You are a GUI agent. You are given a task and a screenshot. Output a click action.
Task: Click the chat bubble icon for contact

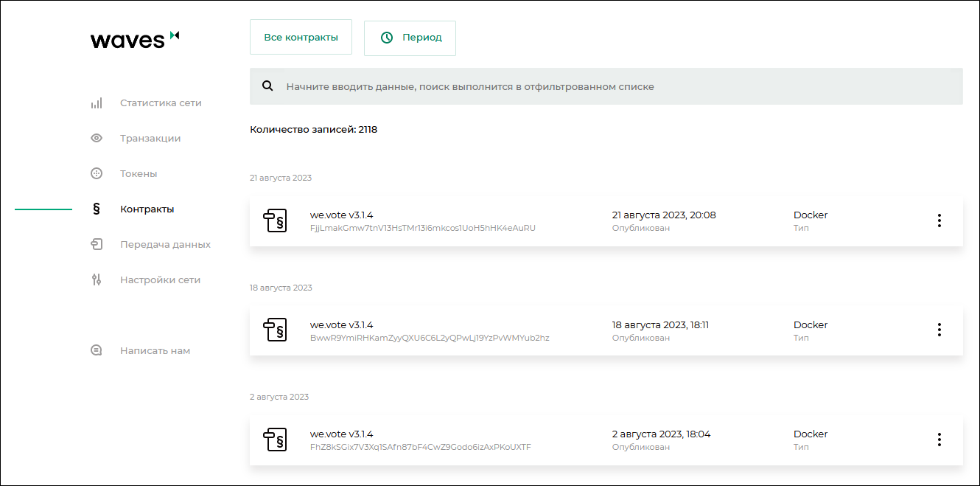coord(97,351)
